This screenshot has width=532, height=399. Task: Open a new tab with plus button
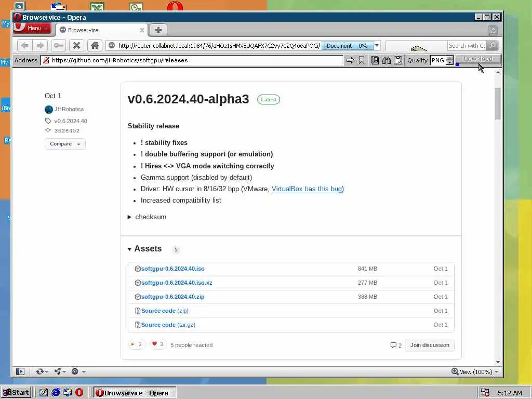click(x=158, y=30)
